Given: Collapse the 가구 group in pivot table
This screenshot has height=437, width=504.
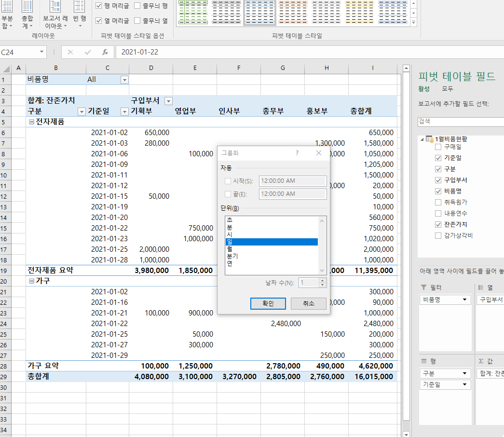Looking at the screenshot, I should 31,281.
